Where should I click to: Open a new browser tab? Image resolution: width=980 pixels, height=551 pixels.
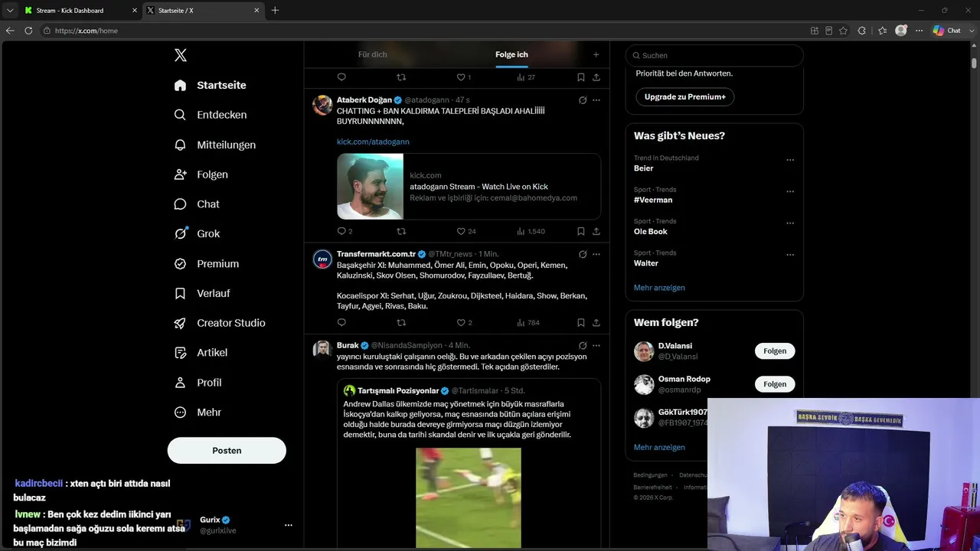point(276,11)
